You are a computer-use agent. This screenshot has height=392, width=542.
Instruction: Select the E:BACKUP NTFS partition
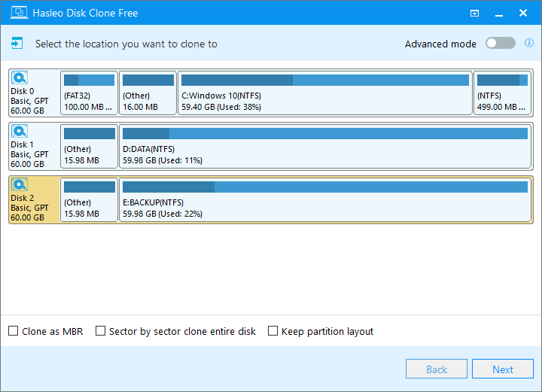(x=325, y=199)
